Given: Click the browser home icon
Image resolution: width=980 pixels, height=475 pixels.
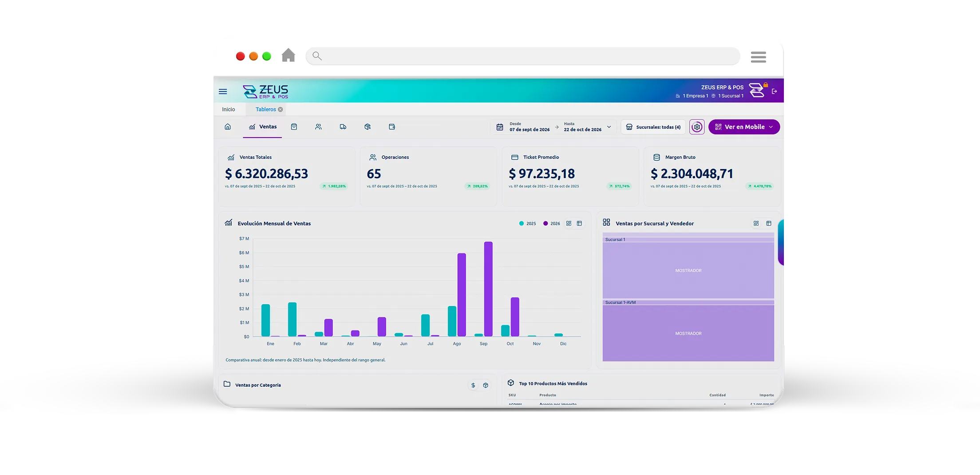Looking at the screenshot, I should click(288, 55).
